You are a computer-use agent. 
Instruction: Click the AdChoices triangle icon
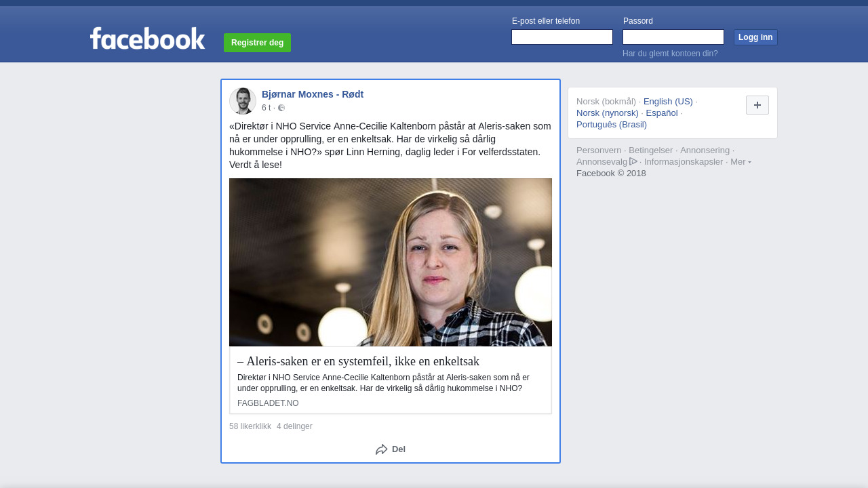click(x=633, y=161)
